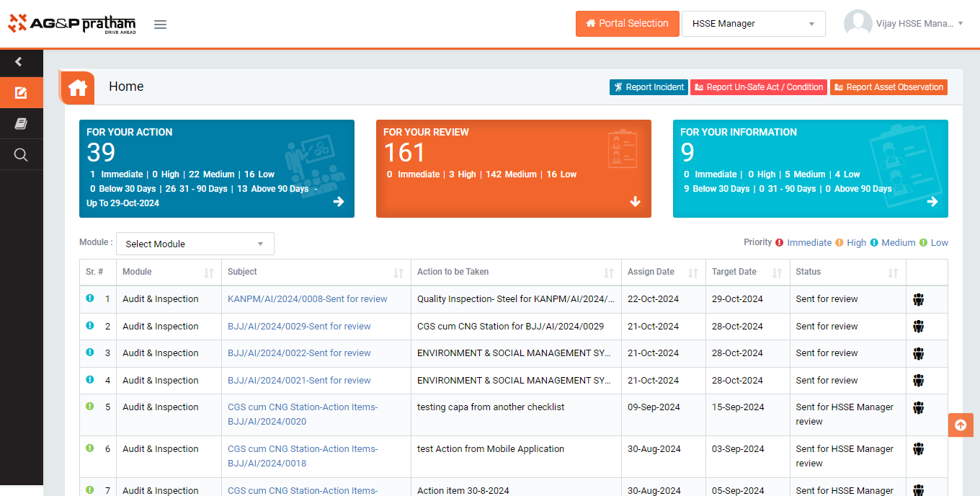Open the HSSE Manager role dropdown

coord(753,24)
